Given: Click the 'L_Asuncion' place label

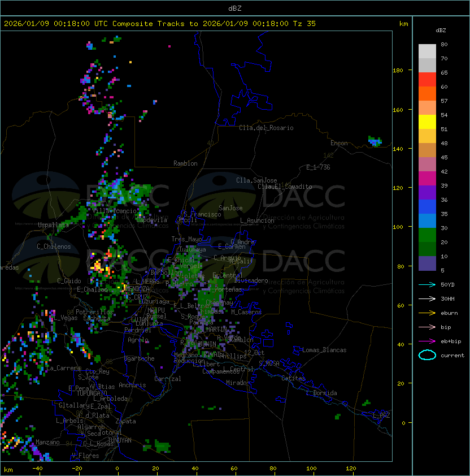Looking at the screenshot, I should (257, 220).
